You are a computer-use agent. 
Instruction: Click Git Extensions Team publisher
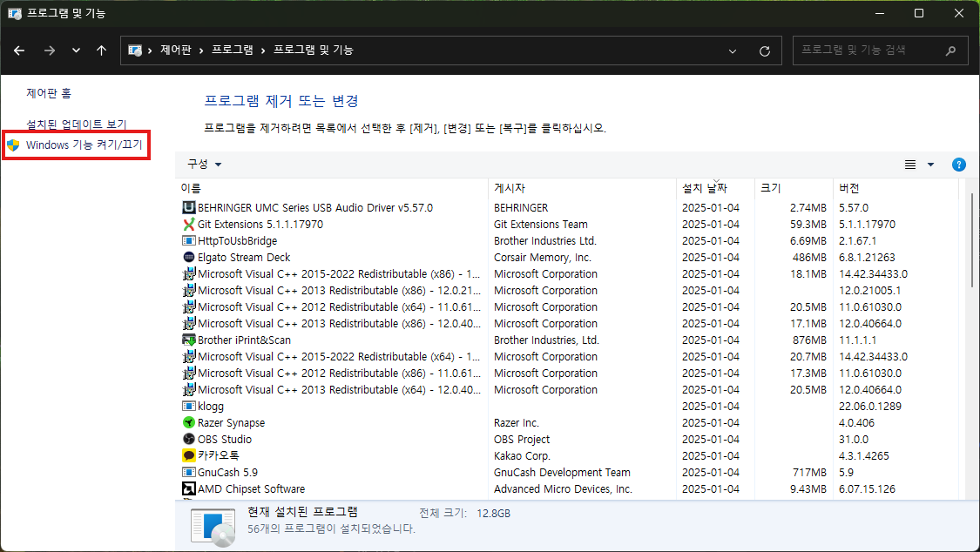[541, 224]
